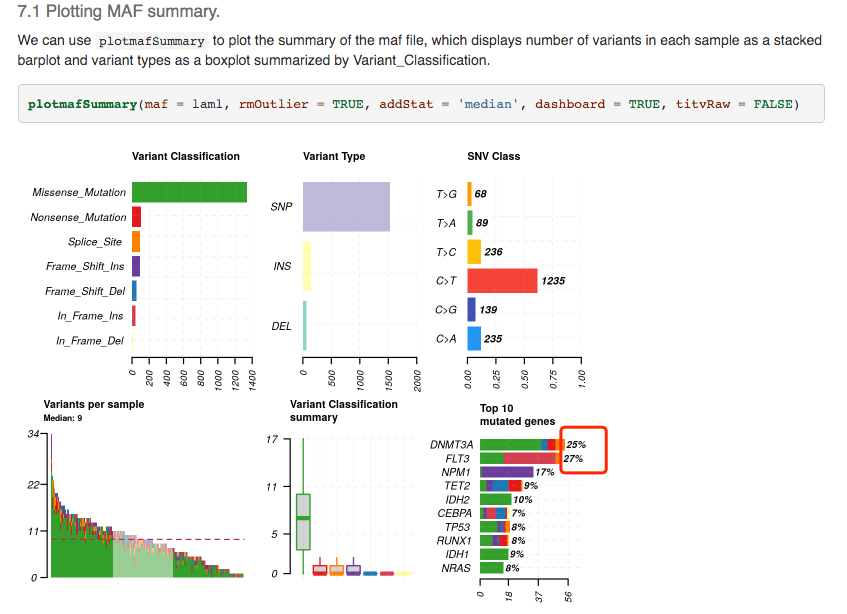Click the green boxplot in Variant Classification summary

[x=305, y=520]
